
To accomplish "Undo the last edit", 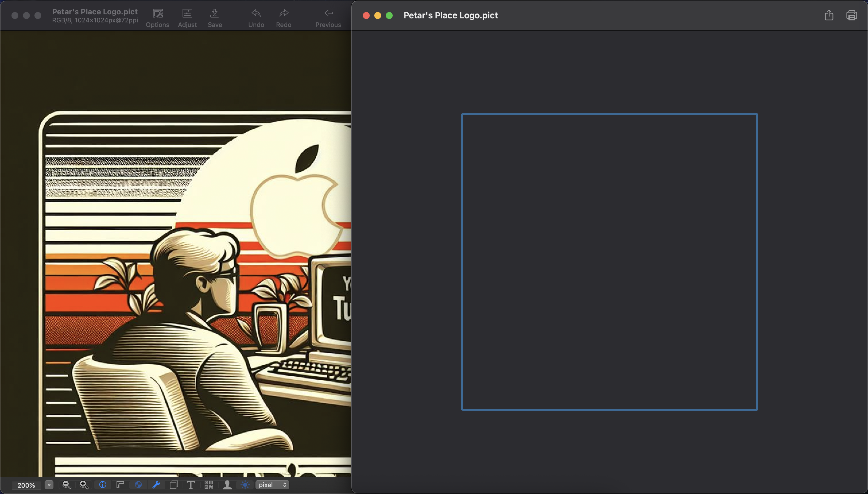I will (256, 18).
